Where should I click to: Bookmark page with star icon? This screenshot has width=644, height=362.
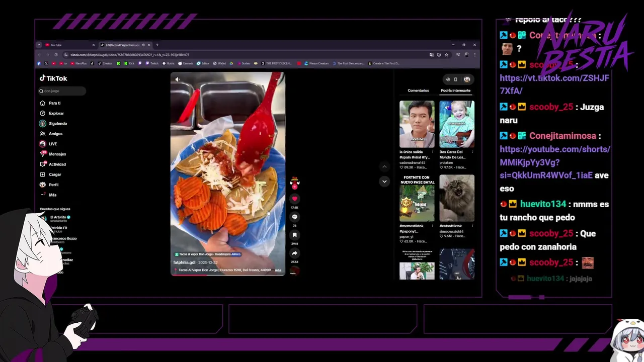[446, 55]
